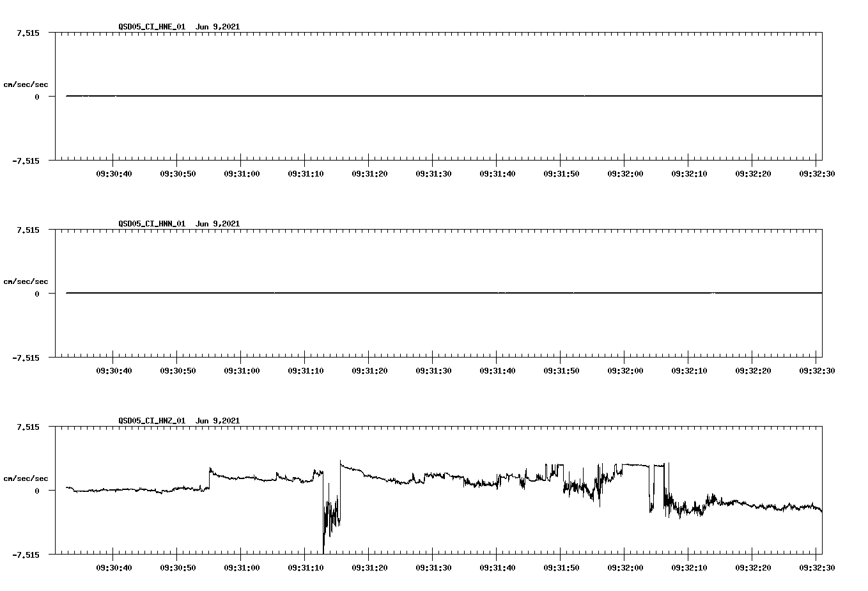The width and height of the screenshot is (868, 591).
Task: Pick the 09:30:50 time label under HNZ plot
Action: click(178, 567)
